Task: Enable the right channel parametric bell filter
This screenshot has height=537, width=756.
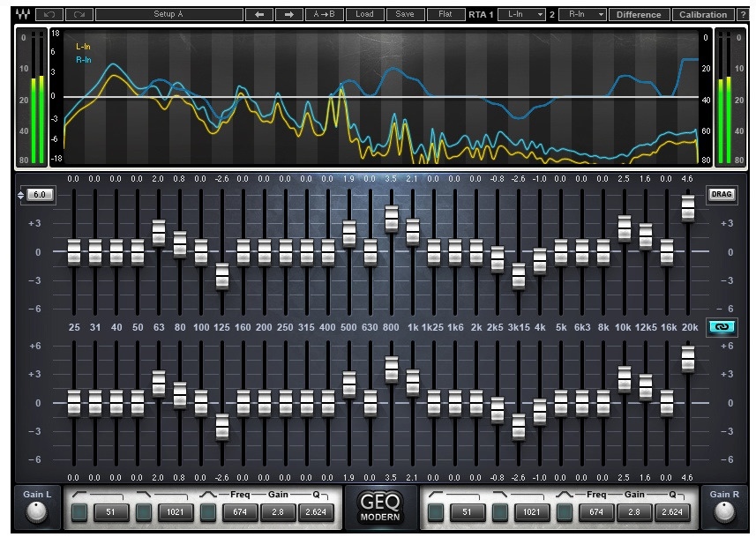Action: point(564,511)
